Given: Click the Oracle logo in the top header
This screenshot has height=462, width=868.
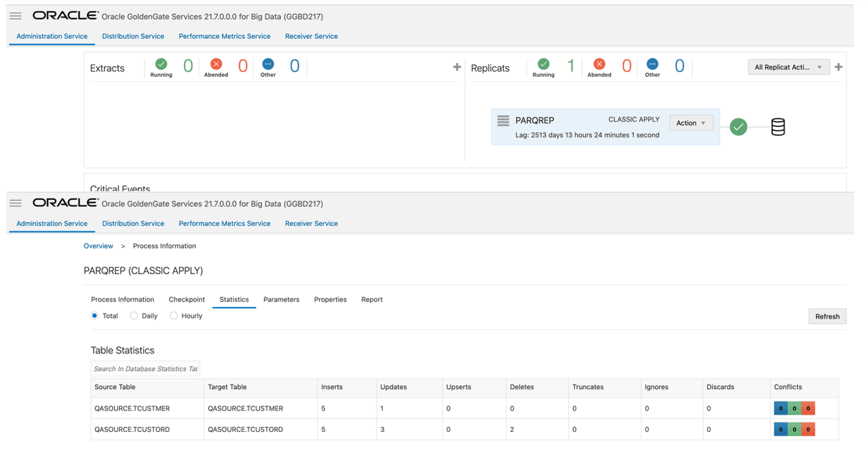Looking at the screenshot, I should pos(65,15).
